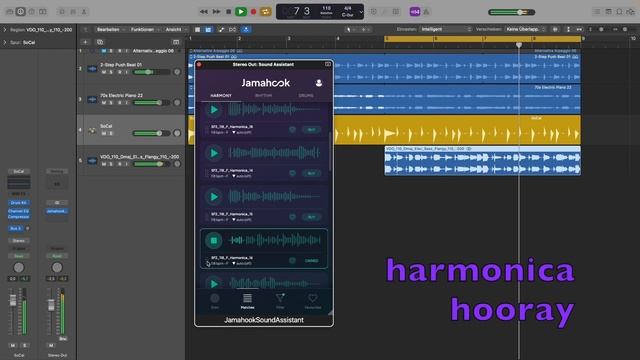
Task: Solo the 2-Step Push Beat 01 track
Action: pyautogui.click(x=111, y=72)
